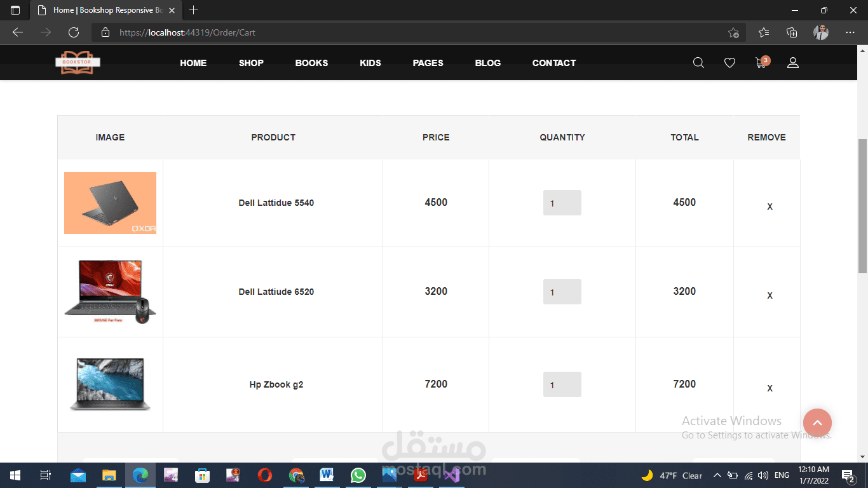Open the volume control in the tray
Viewport: 868px width, 488px height.
(763, 475)
